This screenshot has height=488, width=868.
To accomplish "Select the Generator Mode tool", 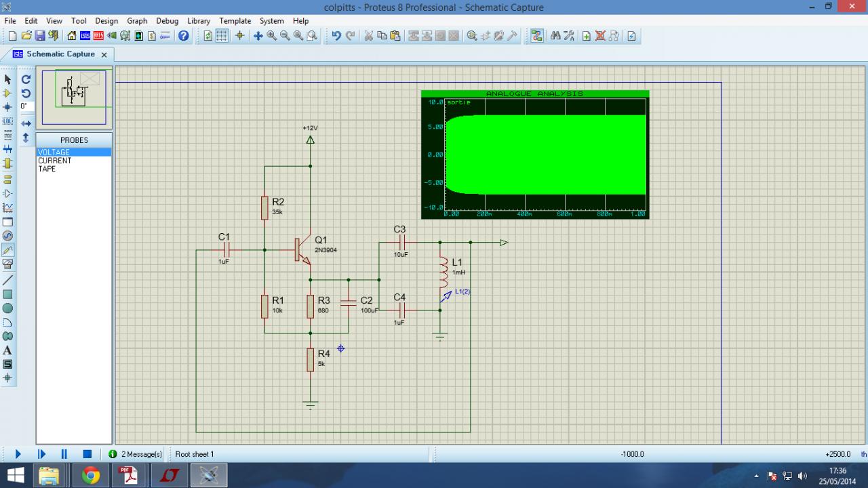I will tap(7, 236).
